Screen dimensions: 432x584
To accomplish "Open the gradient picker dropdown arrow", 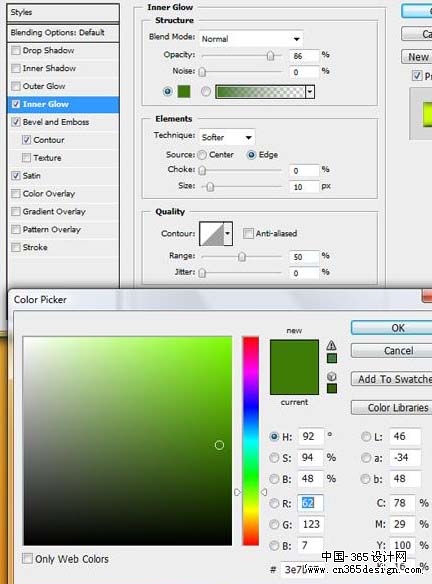I will [x=310, y=92].
